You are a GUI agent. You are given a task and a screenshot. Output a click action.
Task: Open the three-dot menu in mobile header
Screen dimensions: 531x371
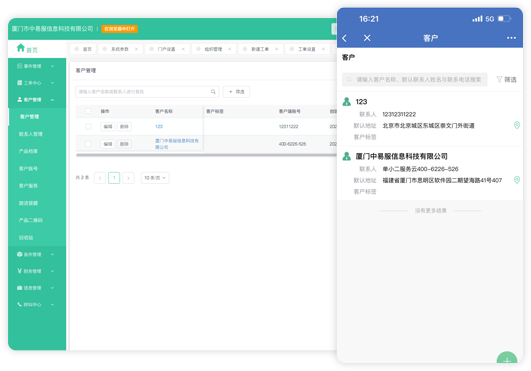click(511, 38)
